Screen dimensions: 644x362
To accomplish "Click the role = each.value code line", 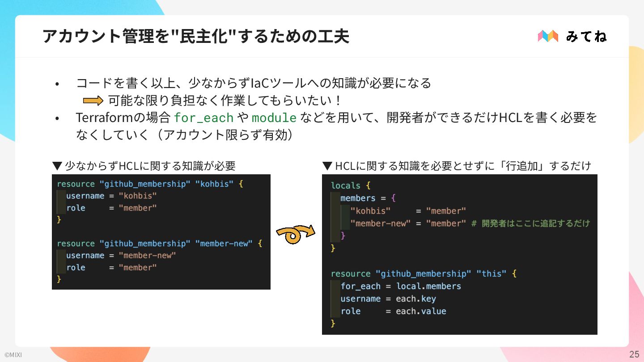I will (394, 311).
